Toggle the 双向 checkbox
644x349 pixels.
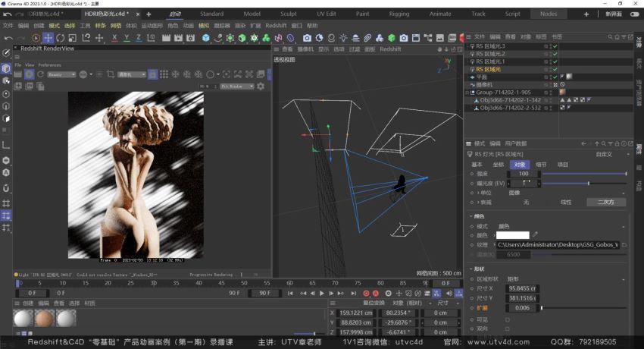508,329
